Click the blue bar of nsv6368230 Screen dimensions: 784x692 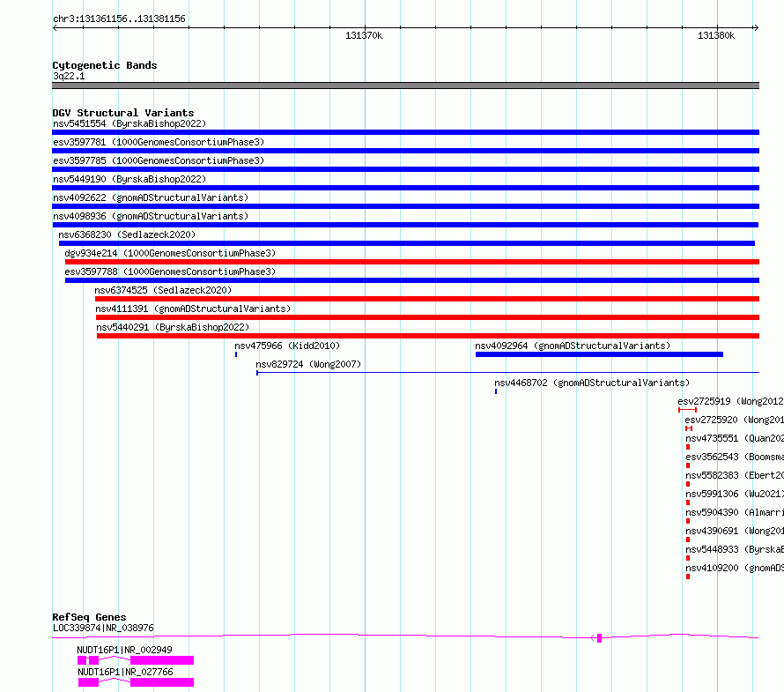pos(407,243)
